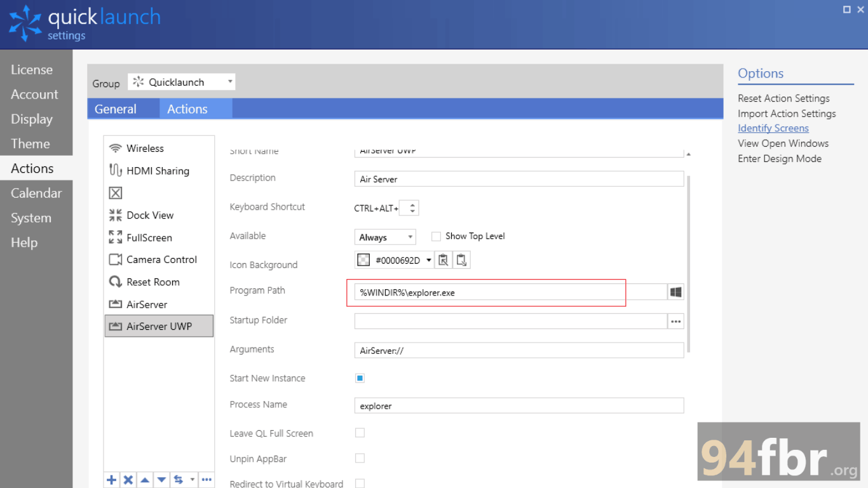Image resolution: width=868 pixels, height=488 pixels.
Task: Click the properties panel vertical scrollbar
Action: coord(689,264)
